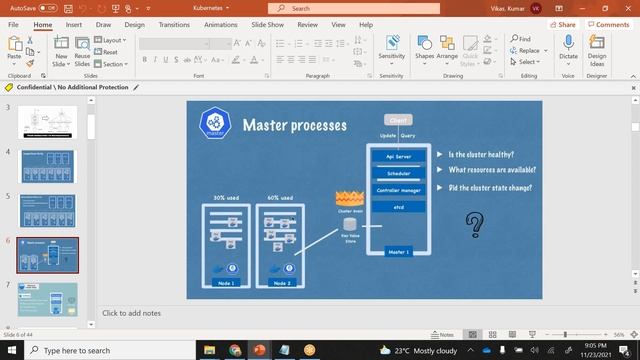
Task: Click the Share button
Action: tap(563, 24)
